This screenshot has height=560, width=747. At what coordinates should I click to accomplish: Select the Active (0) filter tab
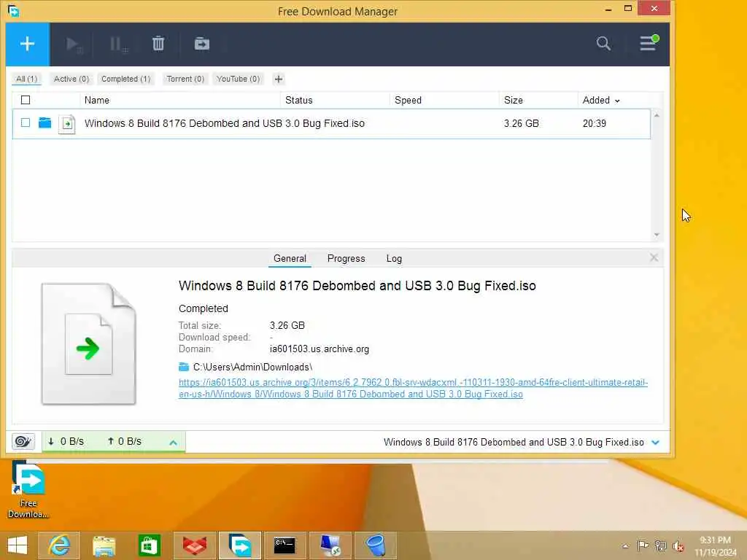71,79
